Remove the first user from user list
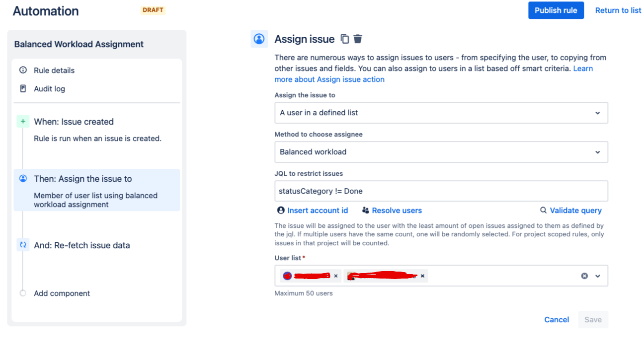Screen dimensions: 644x355 point(336,276)
